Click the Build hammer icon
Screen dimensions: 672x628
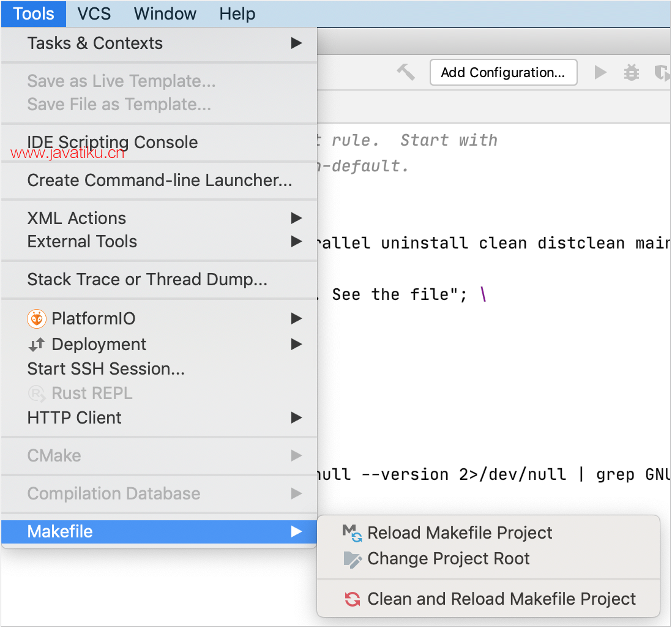pos(405,72)
